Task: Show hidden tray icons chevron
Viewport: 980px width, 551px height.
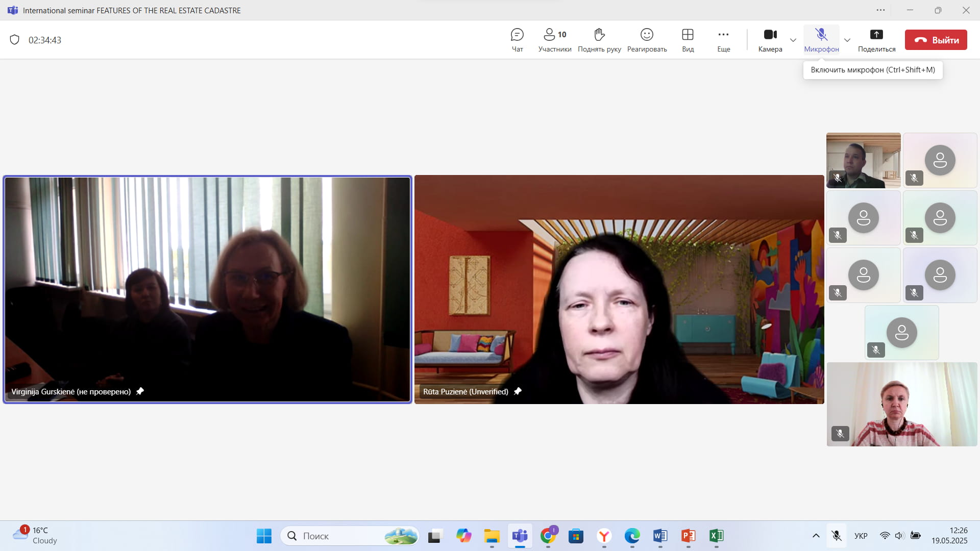Action: 816,536
